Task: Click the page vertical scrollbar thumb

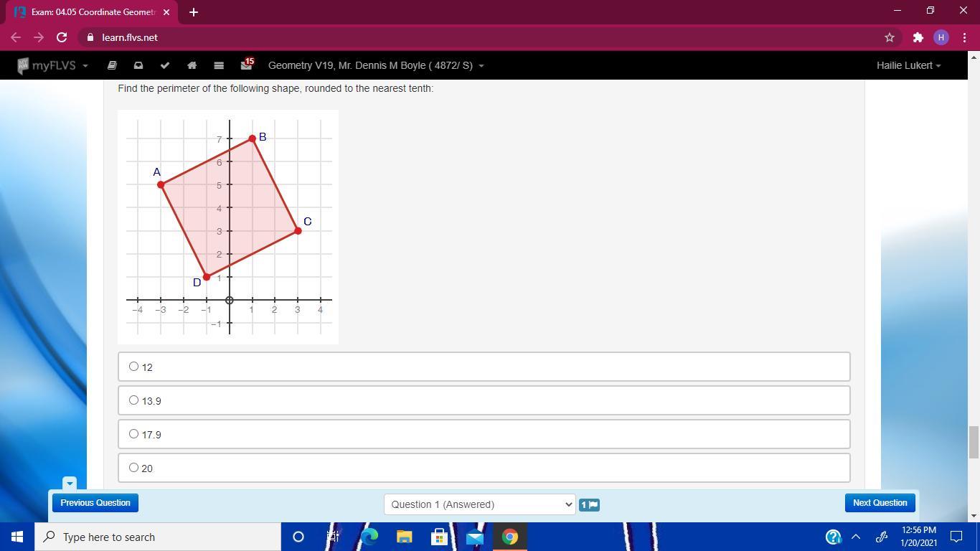Action: point(974,441)
